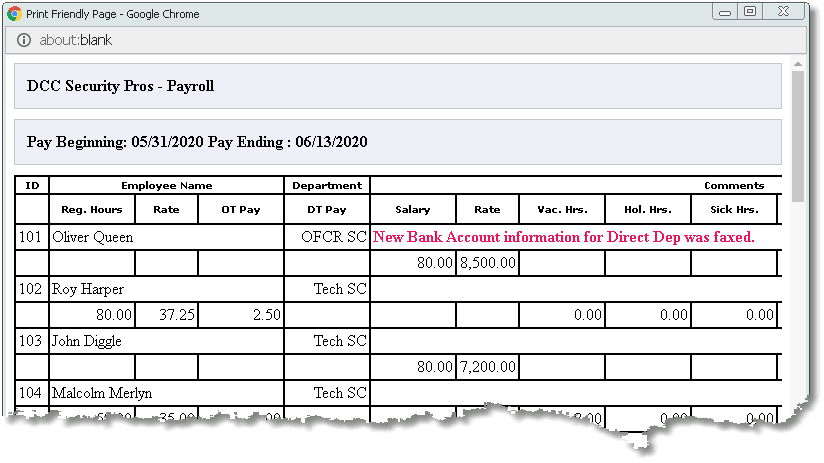The image size is (824, 463).
Task: Click Oliver Queen's 8,500.00 rate cell
Action: [x=488, y=263]
